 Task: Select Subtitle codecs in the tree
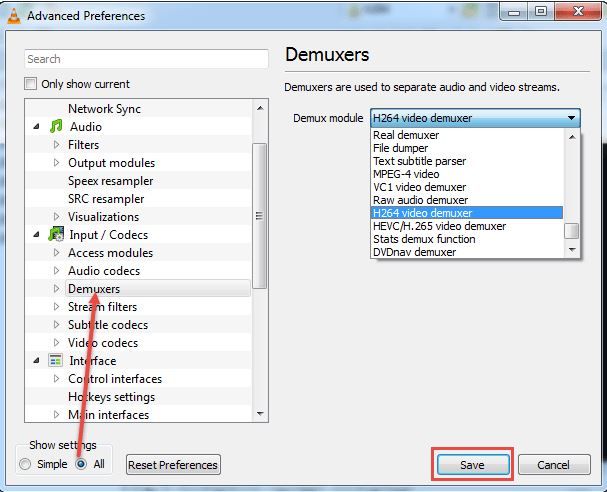(108, 324)
